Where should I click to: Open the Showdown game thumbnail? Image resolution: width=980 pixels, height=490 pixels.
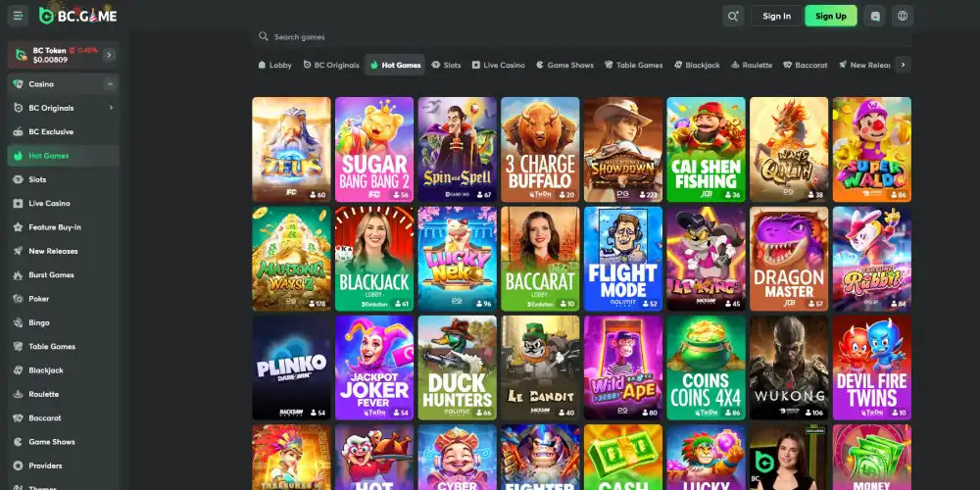click(623, 149)
